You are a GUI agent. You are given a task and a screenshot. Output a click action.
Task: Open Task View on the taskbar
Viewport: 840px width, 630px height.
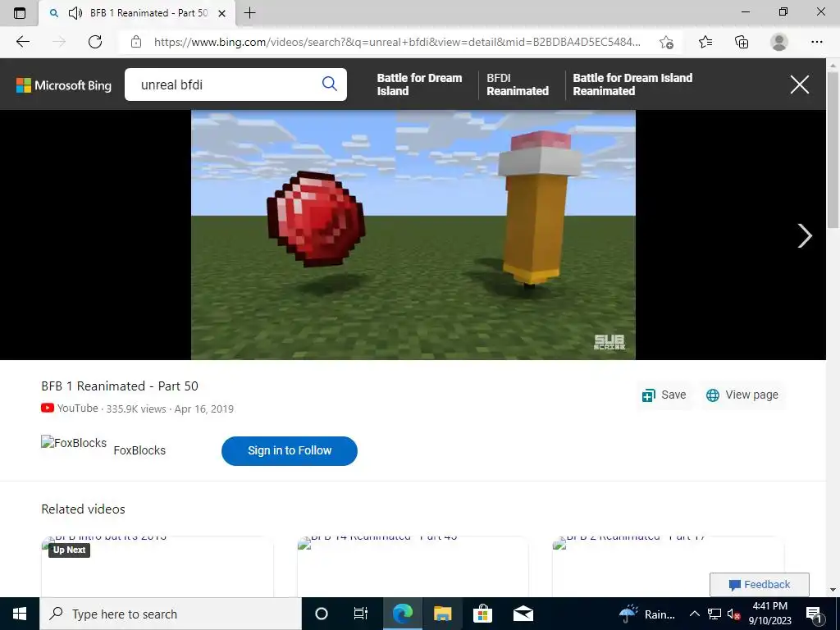(361, 614)
